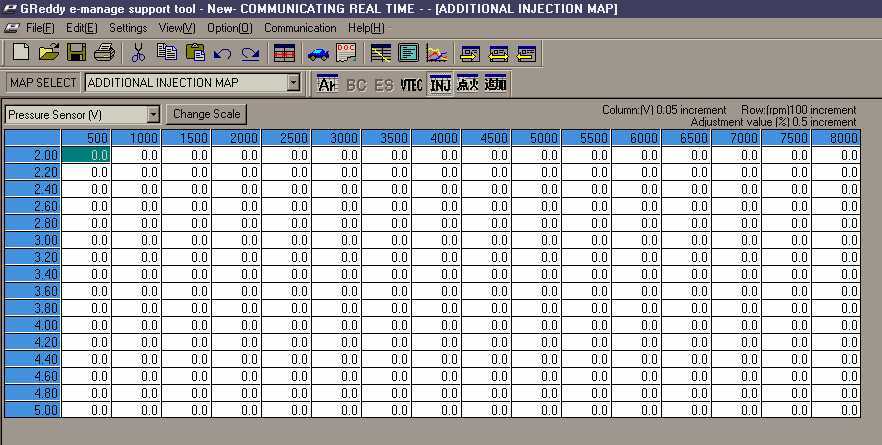Open the Edit menu

point(82,28)
